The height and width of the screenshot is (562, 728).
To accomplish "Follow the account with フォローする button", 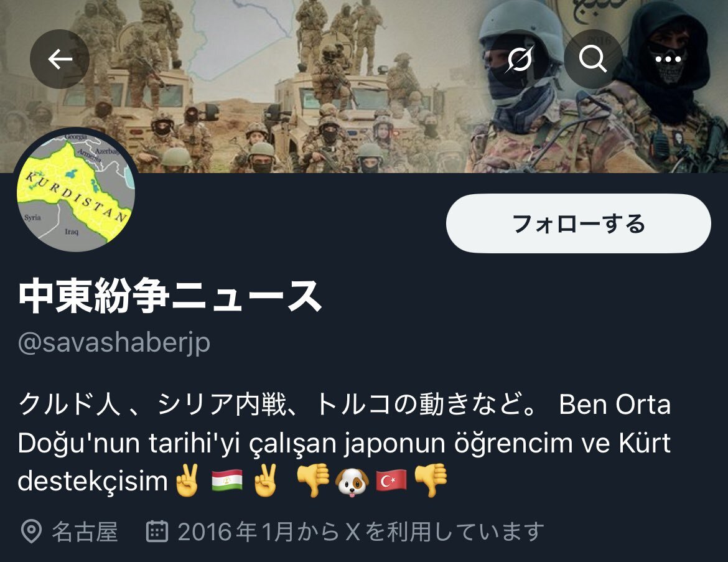I will [578, 223].
